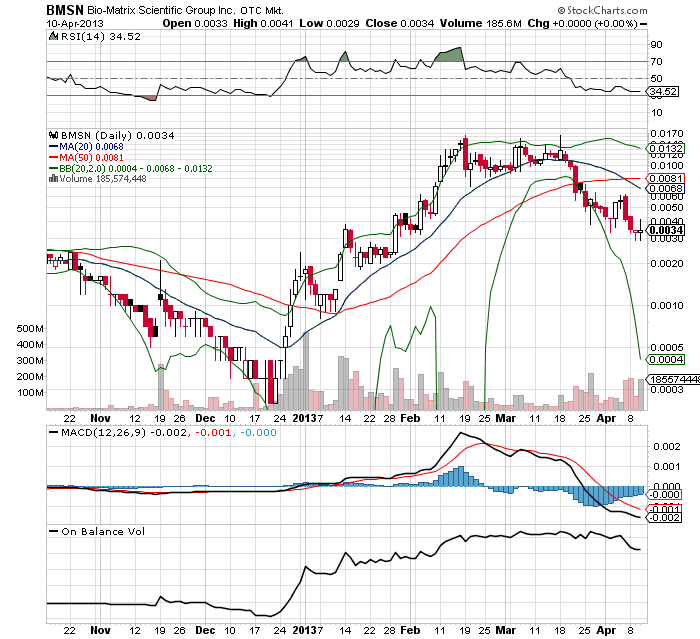Image resolution: width=700 pixels, height=639 pixels.
Task: Click the last candlestick for April 10
Action: pos(641,230)
